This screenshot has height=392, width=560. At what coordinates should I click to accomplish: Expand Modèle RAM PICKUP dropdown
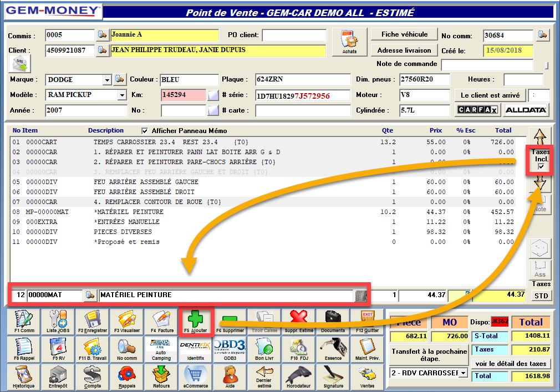point(122,95)
